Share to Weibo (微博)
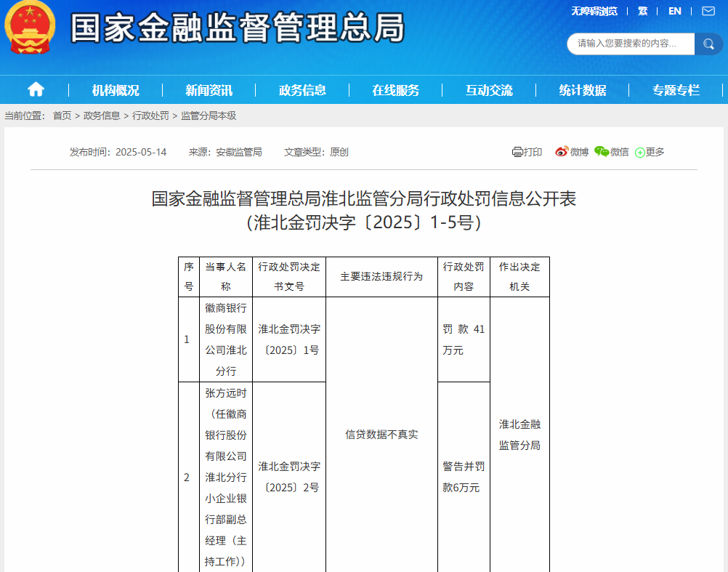This screenshot has width=728, height=572. pyautogui.click(x=572, y=152)
